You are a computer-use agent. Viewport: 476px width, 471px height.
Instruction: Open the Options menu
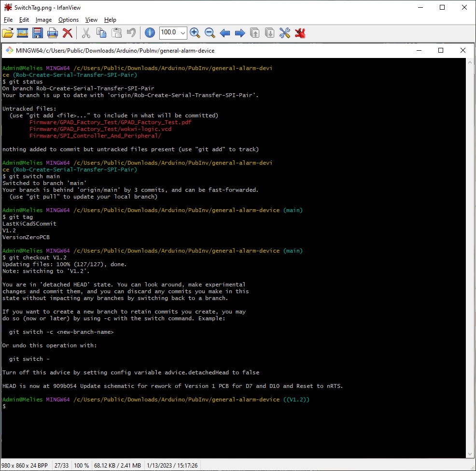click(68, 20)
